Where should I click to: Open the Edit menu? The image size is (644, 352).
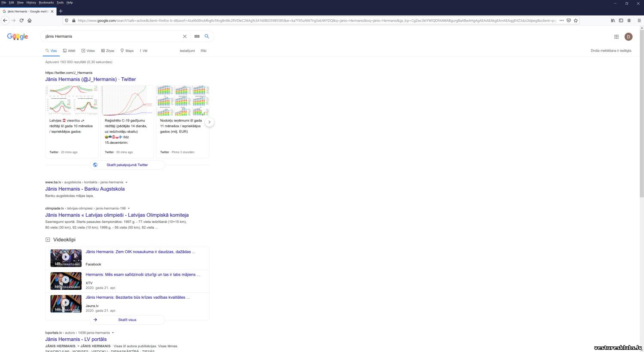[12, 3]
